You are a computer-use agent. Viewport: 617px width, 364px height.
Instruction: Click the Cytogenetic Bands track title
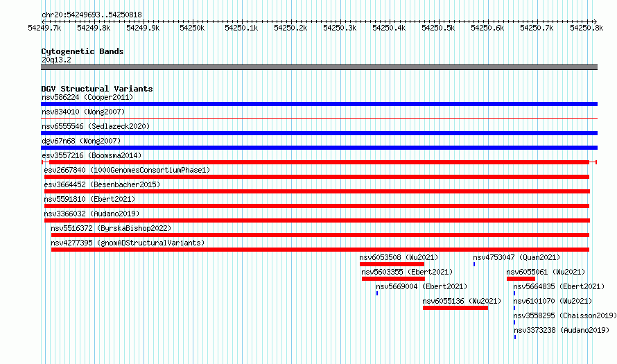tap(82, 51)
